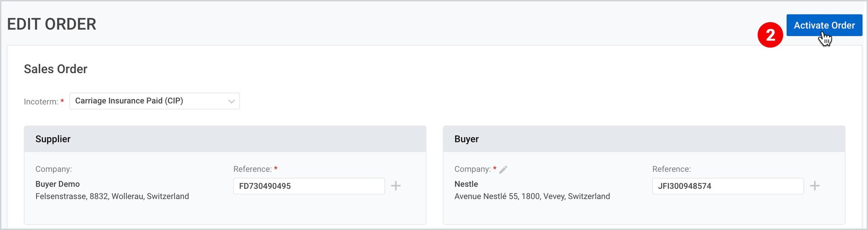
Task: Add another Supplier reference with plus icon
Action: point(396,186)
